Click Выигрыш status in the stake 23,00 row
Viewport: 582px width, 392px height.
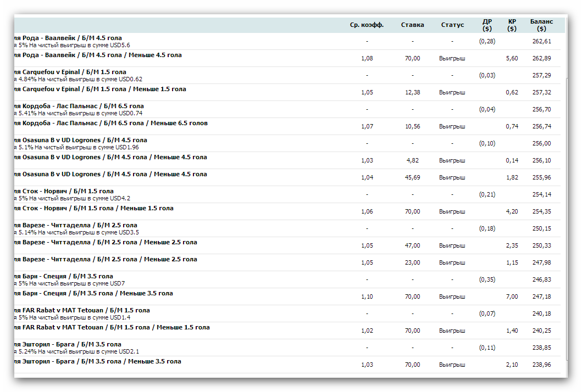pyautogui.click(x=452, y=262)
